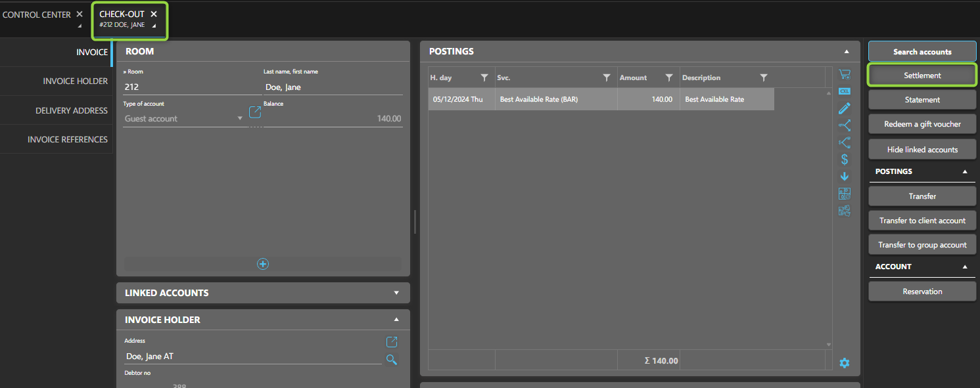
Task: Click the dollar sign icon in postings toolbar
Action: tap(845, 160)
